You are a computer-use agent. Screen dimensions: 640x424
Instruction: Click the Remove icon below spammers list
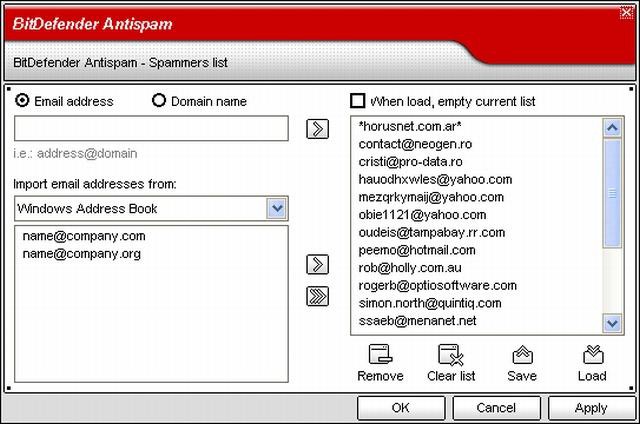coord(380,355)
